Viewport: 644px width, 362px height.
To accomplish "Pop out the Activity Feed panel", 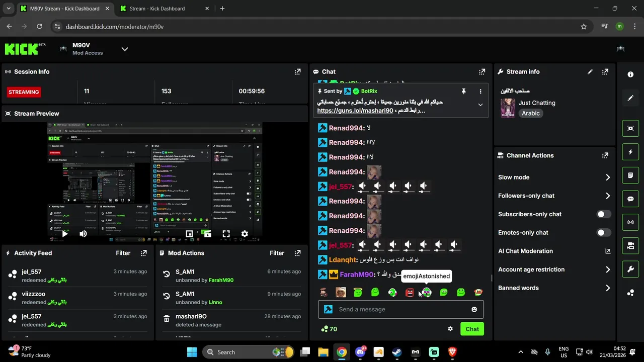I will 143,253.
